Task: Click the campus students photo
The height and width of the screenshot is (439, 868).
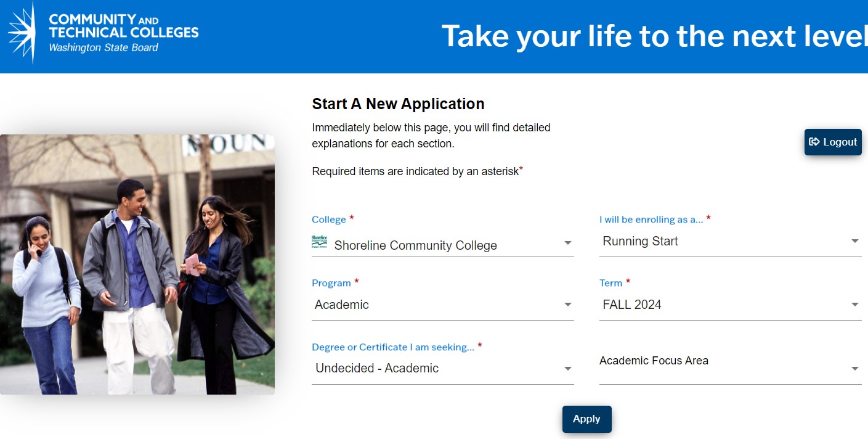Action: coord(139,264)
